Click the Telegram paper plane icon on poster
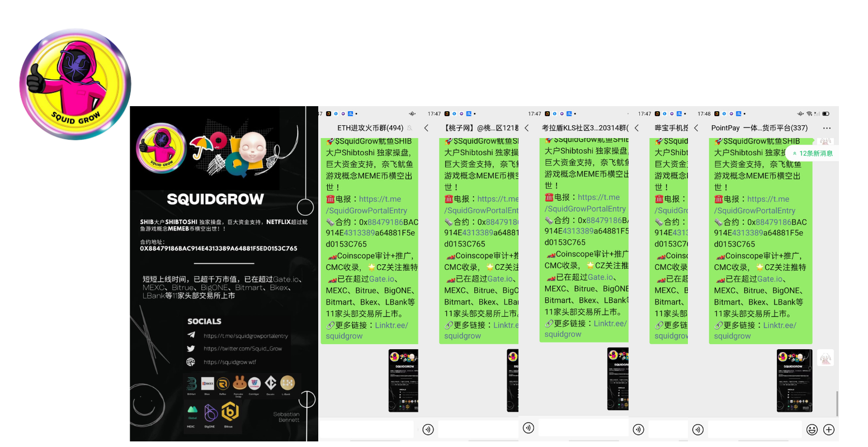 coord(191,335)
